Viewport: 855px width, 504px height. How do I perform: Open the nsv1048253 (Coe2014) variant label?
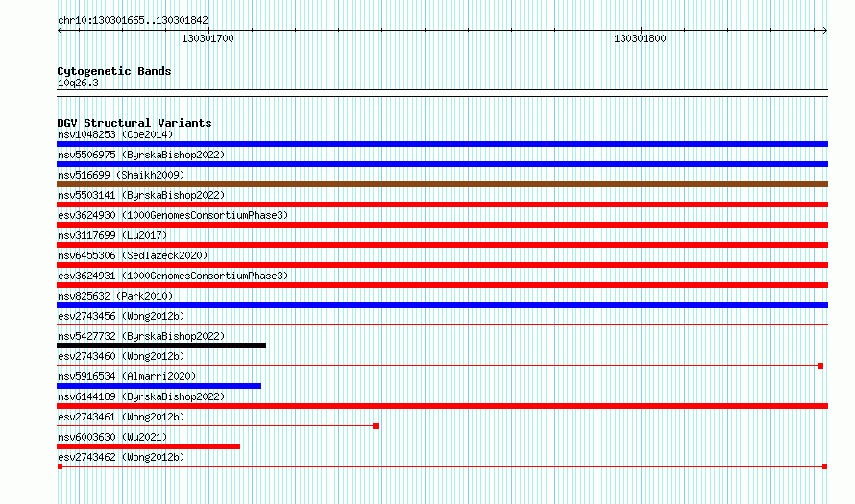tap(115, 134)
